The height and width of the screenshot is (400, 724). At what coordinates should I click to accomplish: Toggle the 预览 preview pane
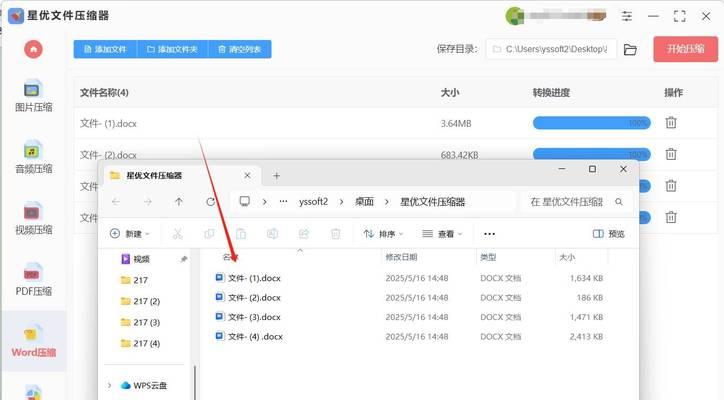(609, 234)
